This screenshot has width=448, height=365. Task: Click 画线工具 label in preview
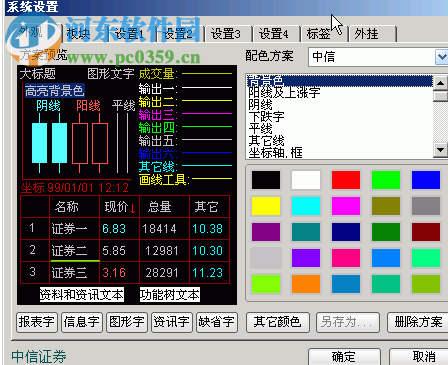[x=164, y=180]
